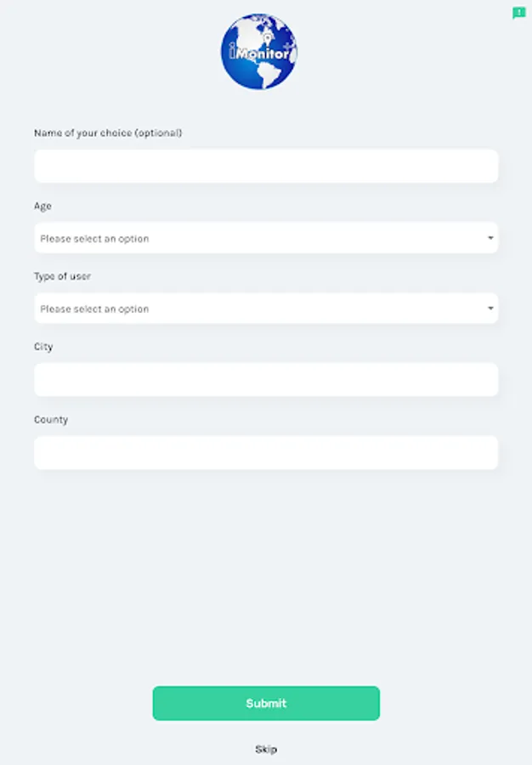532x765 pixels.
Task: Expand the Type of user dropdown arrow
Action: pyautogui.click(x=490, y=309)
